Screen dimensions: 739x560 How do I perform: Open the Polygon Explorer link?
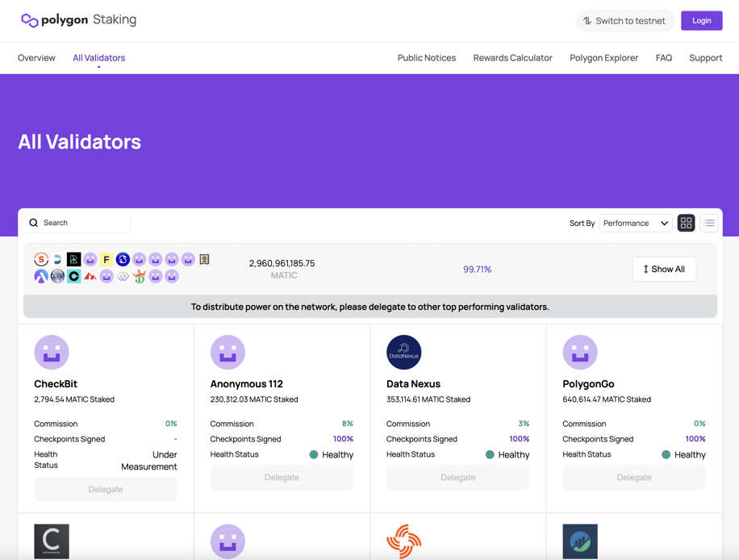coord(603,57)
